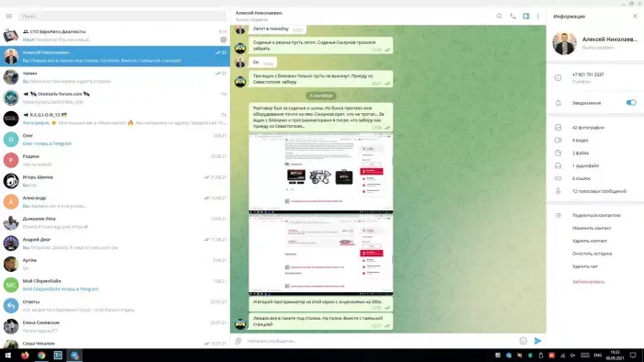Screen dimensions: 644x362
Task: Click the file icon beside 2 файла
Action: click(558, 153)
